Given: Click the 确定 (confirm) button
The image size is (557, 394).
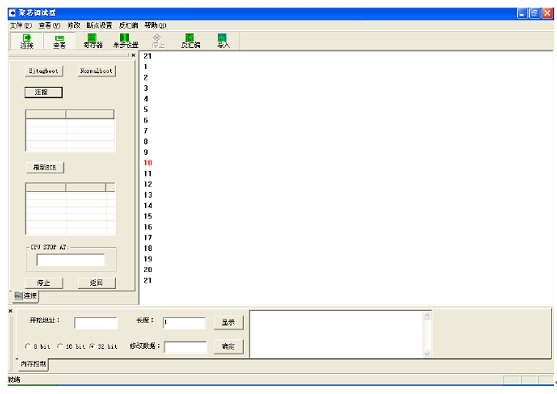Looking at the screenshot, I should click(228, 346).
